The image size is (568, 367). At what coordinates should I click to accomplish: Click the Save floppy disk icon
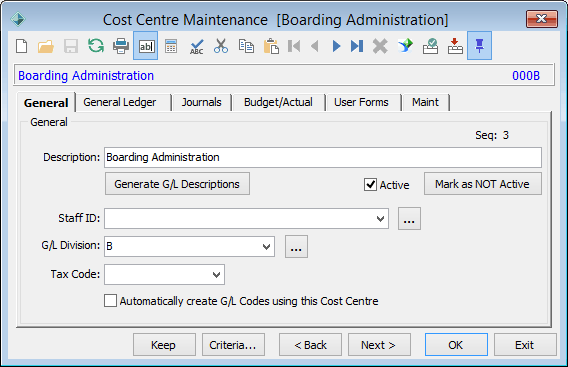pyautogui.click(x=71, y=46)
